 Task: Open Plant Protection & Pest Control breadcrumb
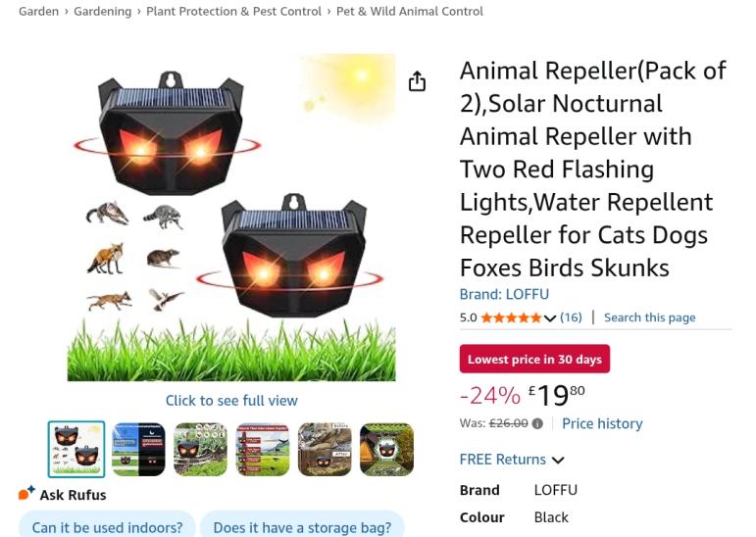click(233, 12)
